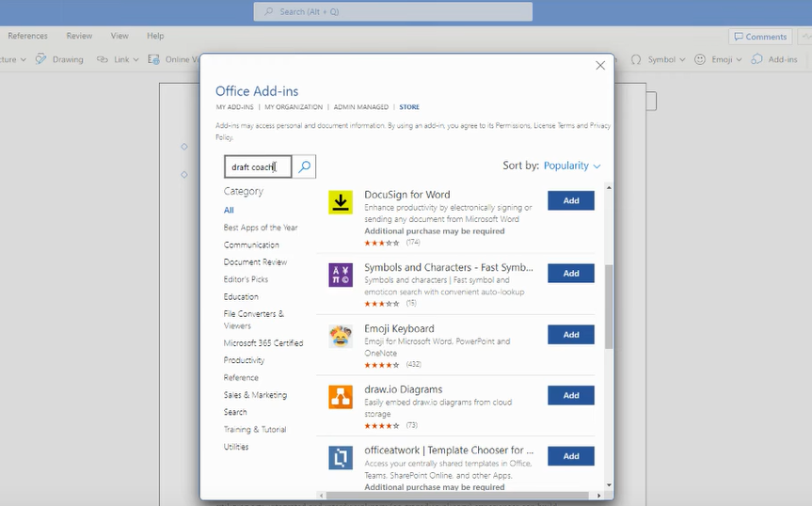The width and height of the screenshot is (812, 506).
Task: Open the Help ribbon tab
Action: pos(155,36)
